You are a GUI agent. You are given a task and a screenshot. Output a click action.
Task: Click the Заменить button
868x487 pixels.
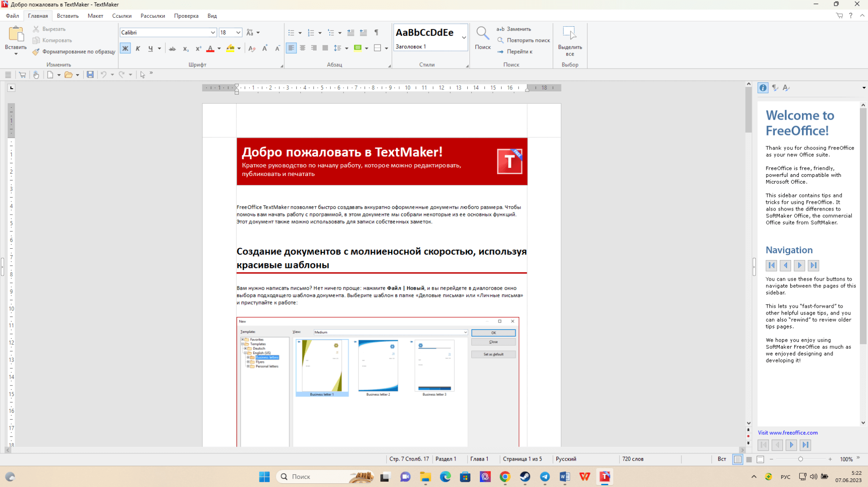click(x=514, y=29)
